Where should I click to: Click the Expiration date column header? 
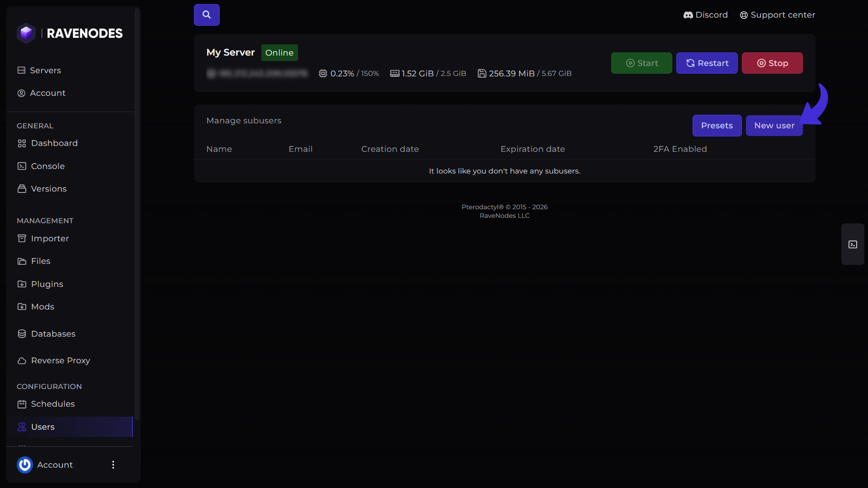[x=533, y=149]
